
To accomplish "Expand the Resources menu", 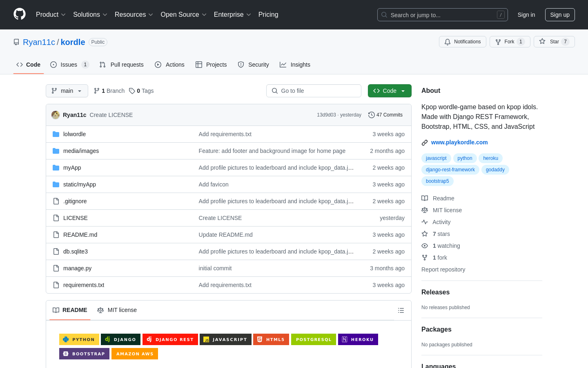I will coord(134,15).
